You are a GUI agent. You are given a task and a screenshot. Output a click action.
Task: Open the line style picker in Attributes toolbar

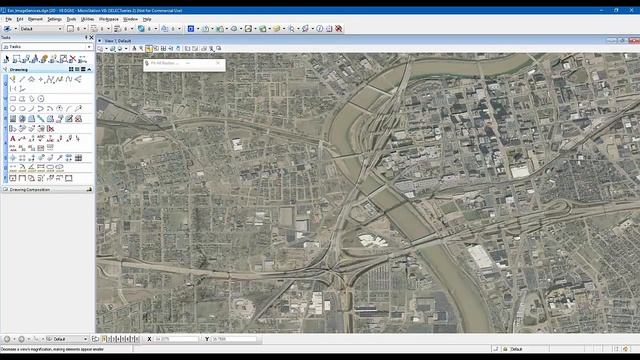coord(94,29)
